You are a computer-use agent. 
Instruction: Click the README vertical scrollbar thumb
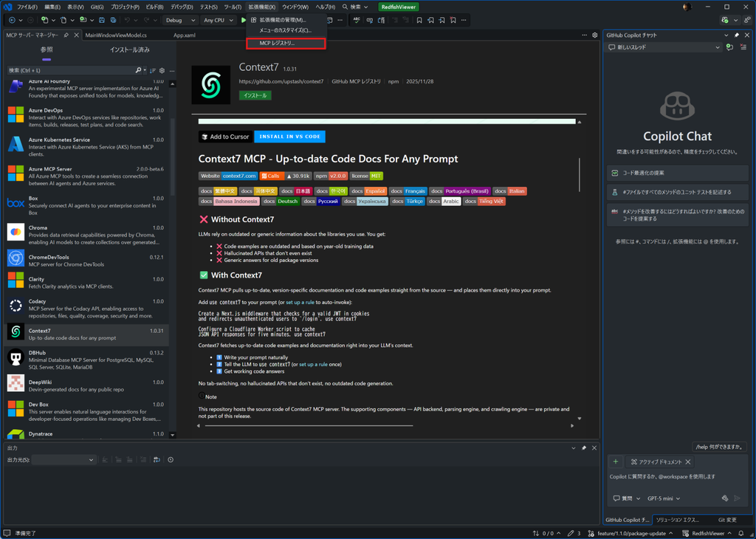pos(579,174)
